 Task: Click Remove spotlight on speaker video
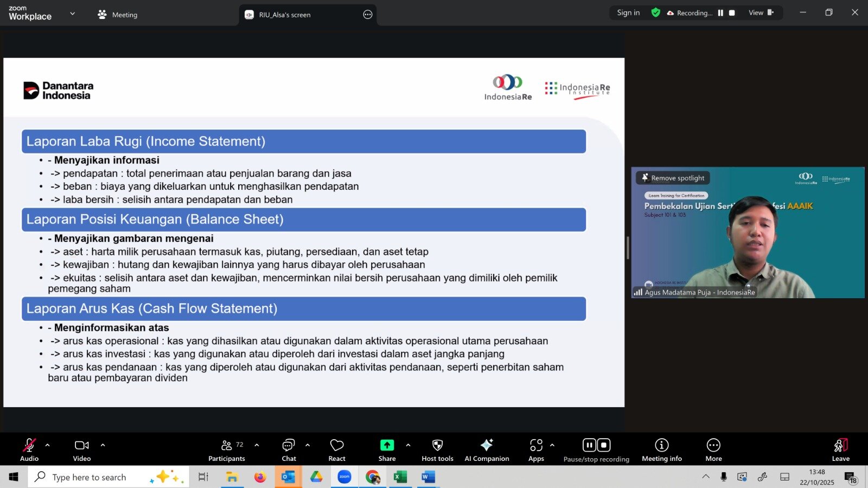673,178
